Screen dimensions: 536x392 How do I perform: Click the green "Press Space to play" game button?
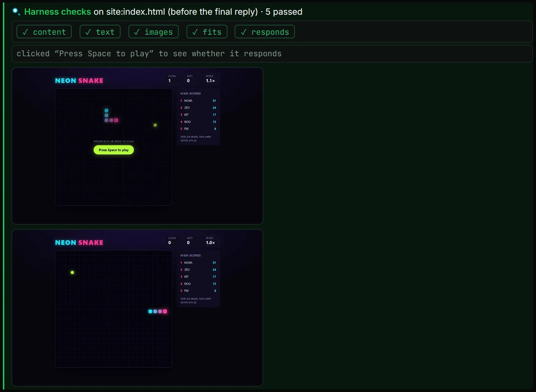114,150
